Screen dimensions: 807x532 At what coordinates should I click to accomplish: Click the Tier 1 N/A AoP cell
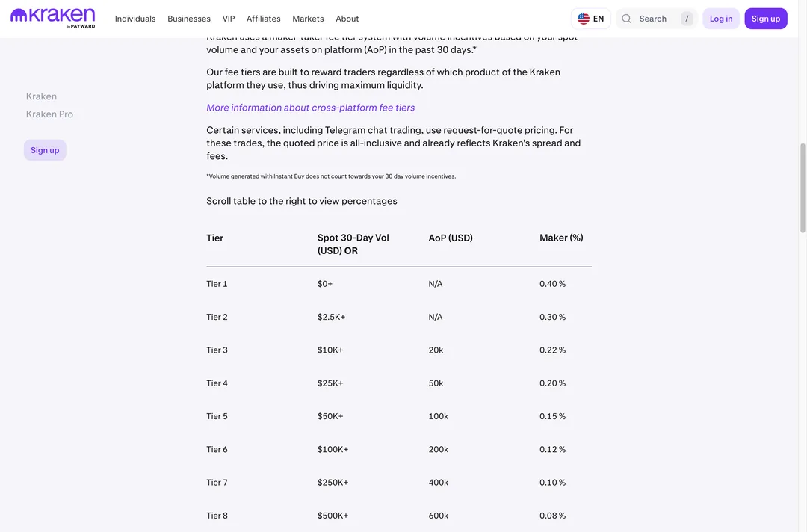click(x=436, y=284)
